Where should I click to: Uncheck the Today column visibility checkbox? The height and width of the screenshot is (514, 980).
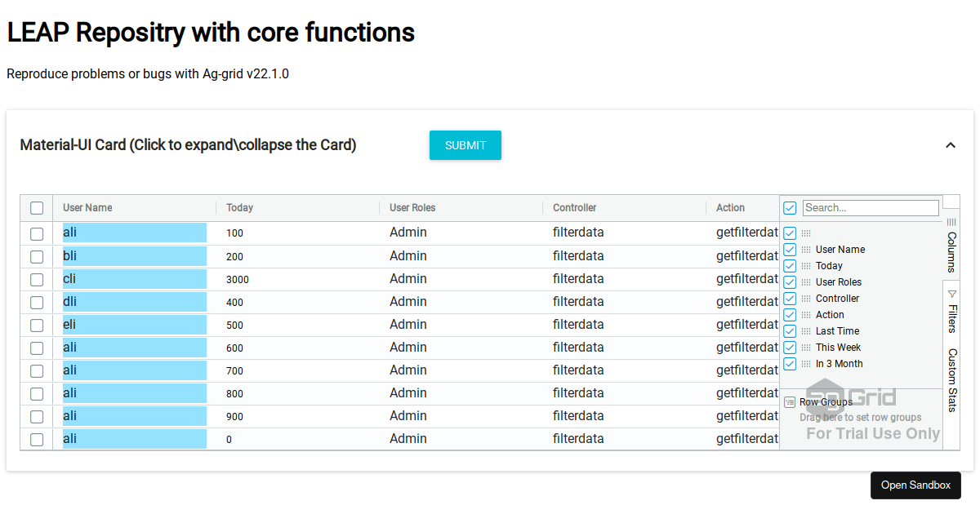tap(789, 265)
